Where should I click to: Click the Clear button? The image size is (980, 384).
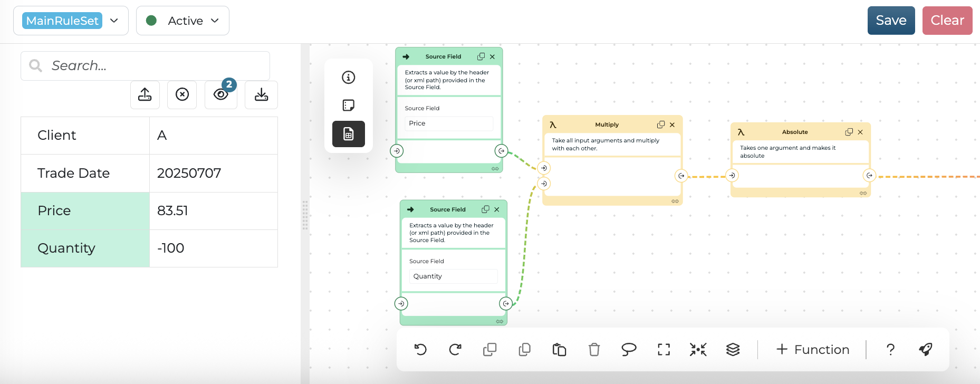[947, 21]
